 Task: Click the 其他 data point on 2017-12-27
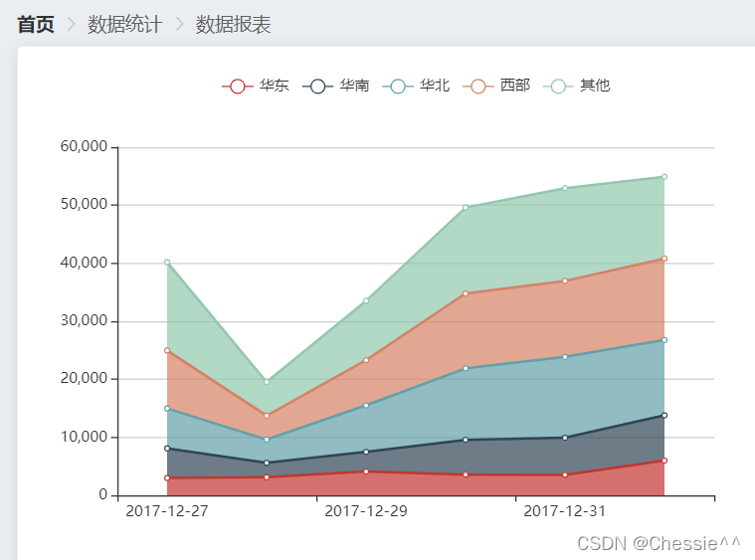tap(167, 263)
